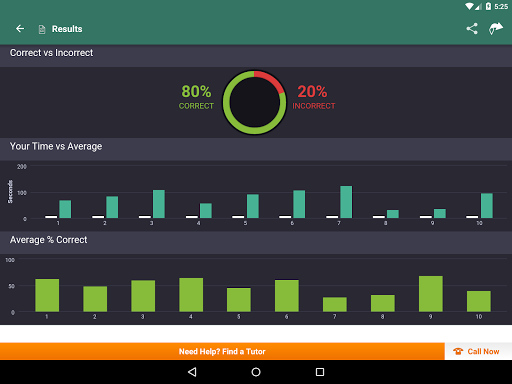Screen dimensions: 512x384
Task: Tap the Android home circle button
Action: pos(256,372)
